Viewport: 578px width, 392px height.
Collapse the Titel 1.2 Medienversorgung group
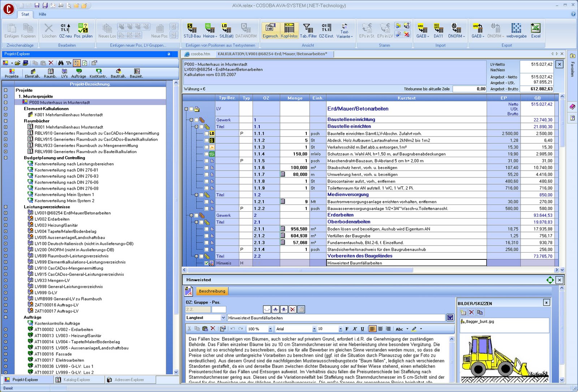(197, 195)
